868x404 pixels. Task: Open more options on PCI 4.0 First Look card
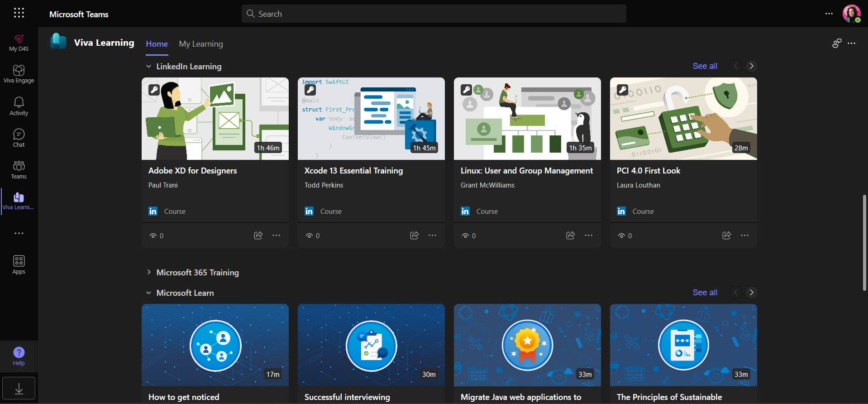pos(744,236)
